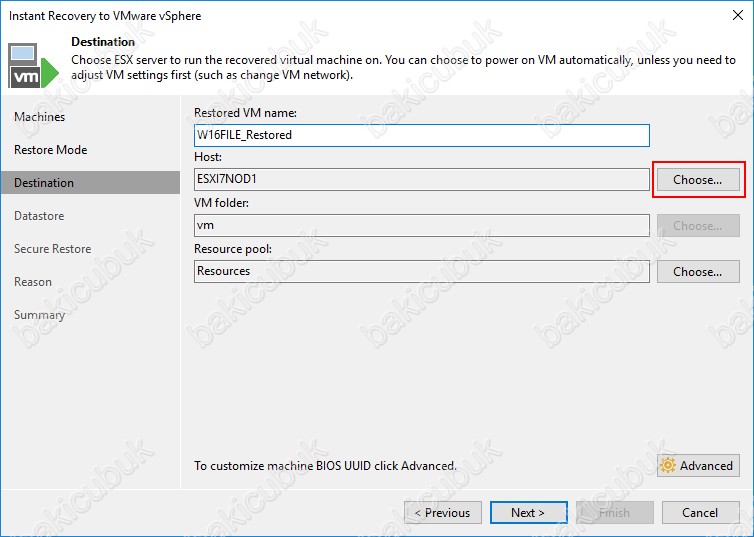The height and width of the screenshot is (537, 754).
Task: Edit the Restored VM name field
Action: click(422, 135)
